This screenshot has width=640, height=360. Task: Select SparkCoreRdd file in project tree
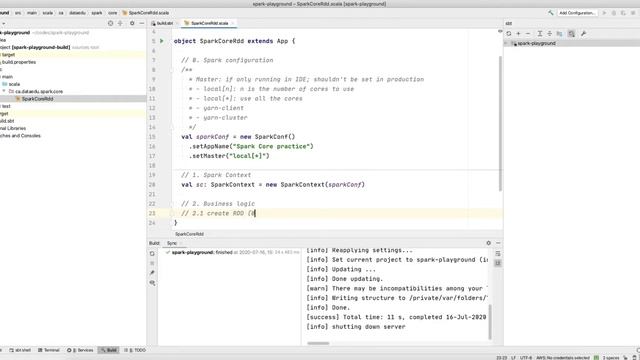pos(37,99)
